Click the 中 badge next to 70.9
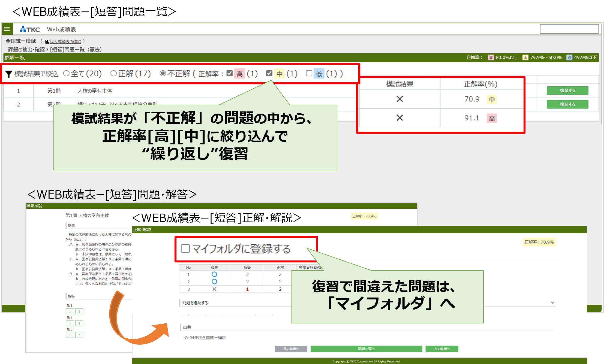 point(492,99)
